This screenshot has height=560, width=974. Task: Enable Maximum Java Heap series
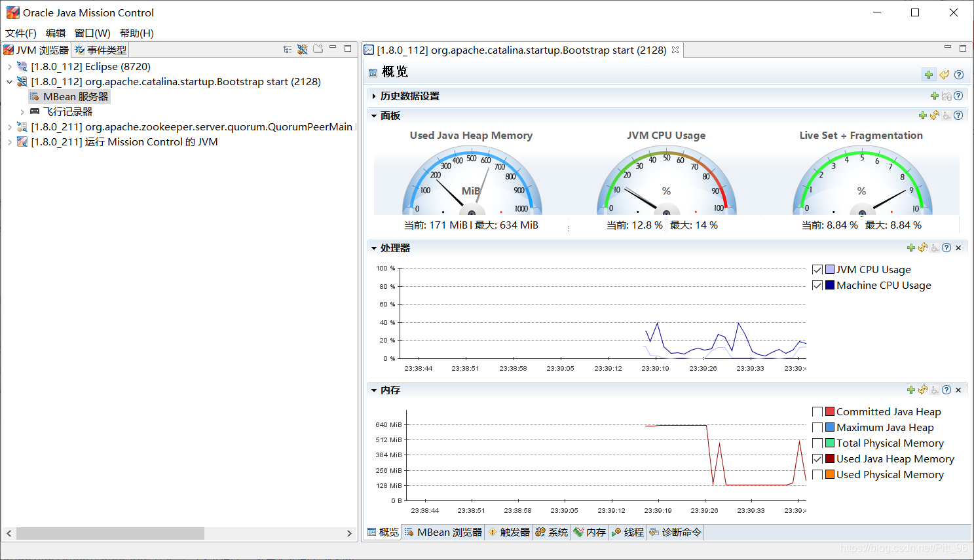(817, 427)
